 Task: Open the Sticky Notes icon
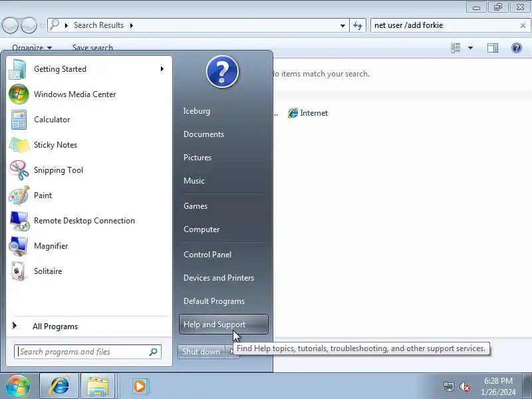[x=19, y=145]
